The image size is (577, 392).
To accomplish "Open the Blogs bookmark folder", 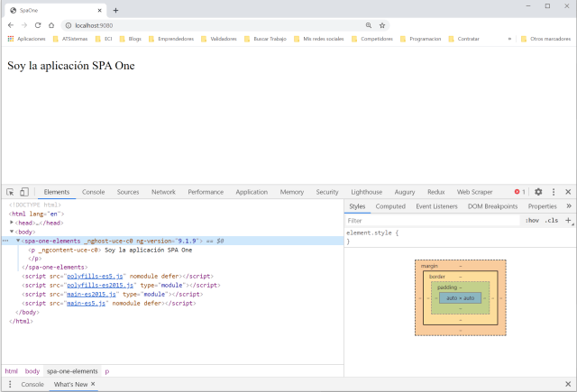I will coord(130,39).
